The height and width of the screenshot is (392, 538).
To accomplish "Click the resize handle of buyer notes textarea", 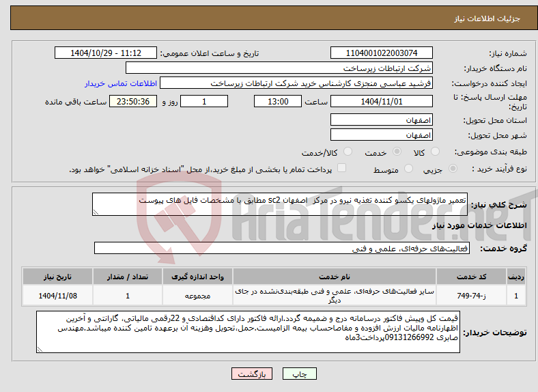I will [x=40, y=350].
